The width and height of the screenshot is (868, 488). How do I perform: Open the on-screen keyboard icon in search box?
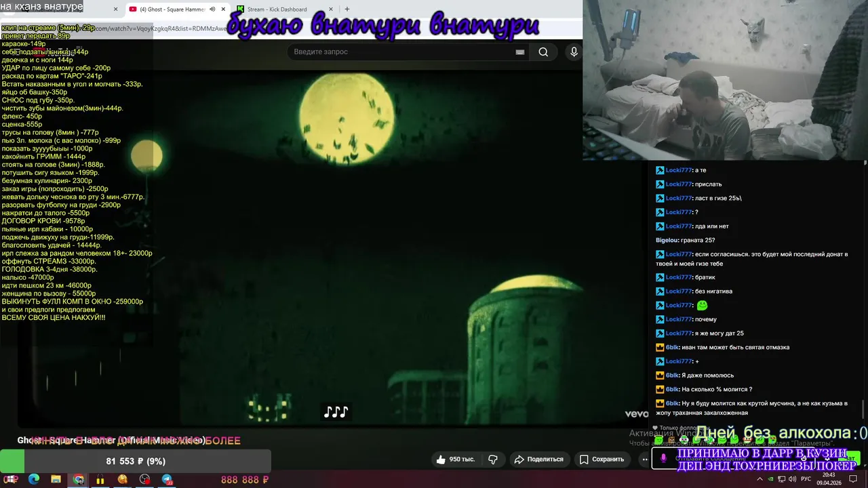520,52
